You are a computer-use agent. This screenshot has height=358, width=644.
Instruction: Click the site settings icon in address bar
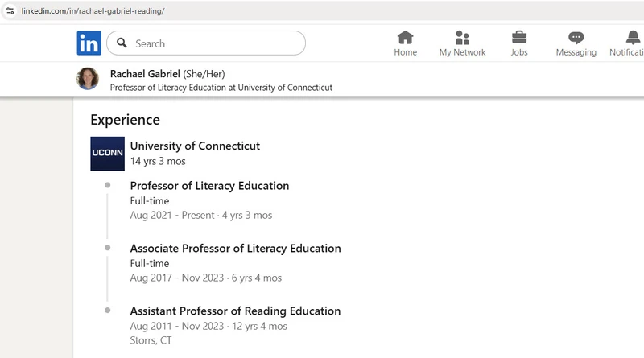point(10,11)
